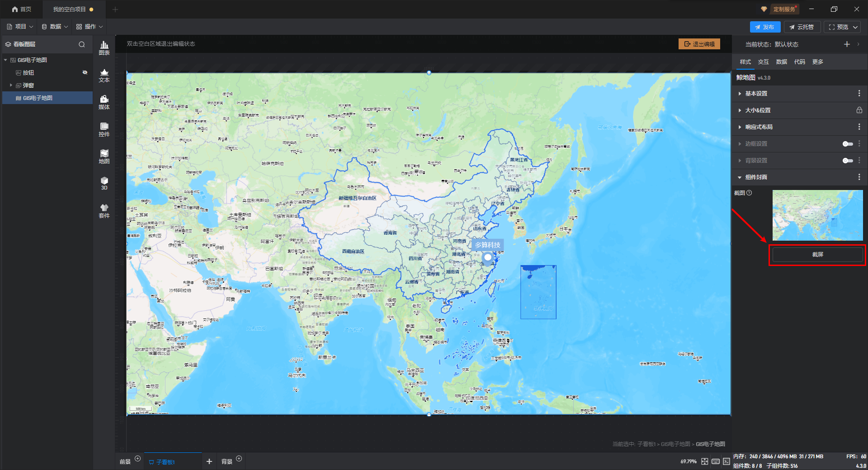Click the 云托管 cloud hosting button
The height and width of the screenshot is (470, 868).
(x=802, y=27)
